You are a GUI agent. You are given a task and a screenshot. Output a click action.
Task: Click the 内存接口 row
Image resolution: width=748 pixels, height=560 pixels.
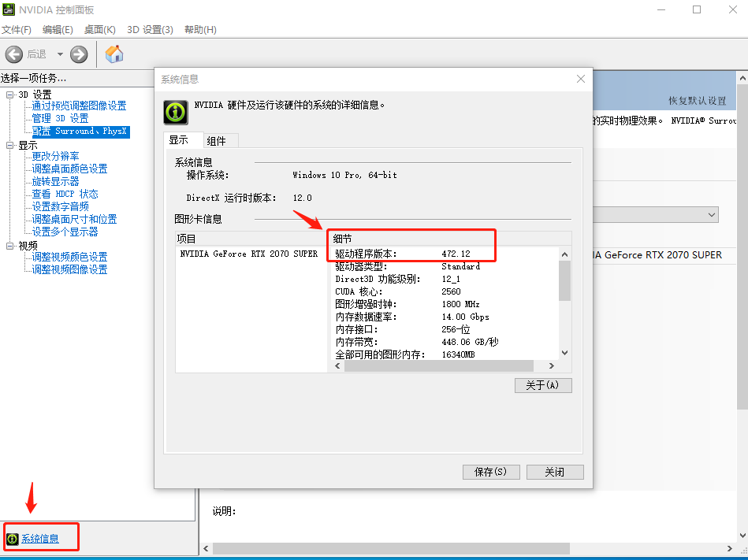click(x=445, y=329)
